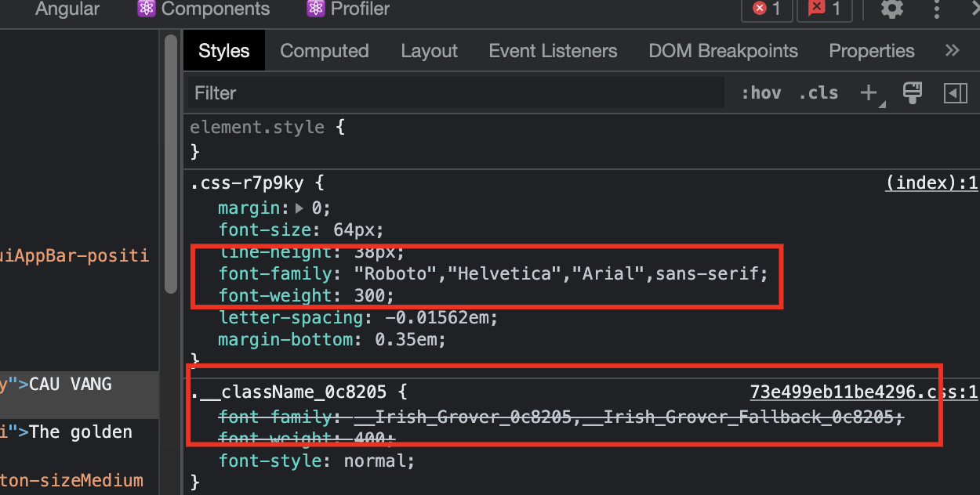This screenshot has height=495, width=980.
Task: Toggle element classes with .cls
Action: tap(818, 92)
